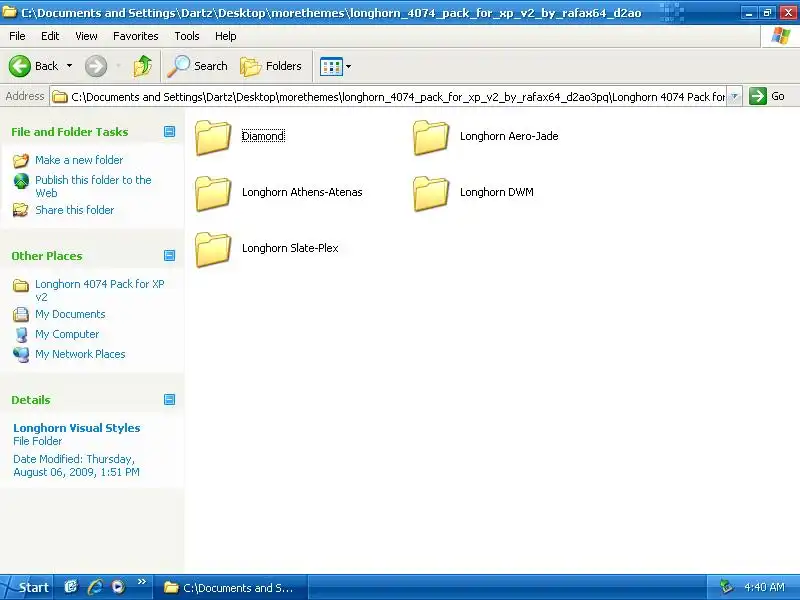Select the Longhorn DWM folder icon
This screenshot has width=800, height=600.
431,193
